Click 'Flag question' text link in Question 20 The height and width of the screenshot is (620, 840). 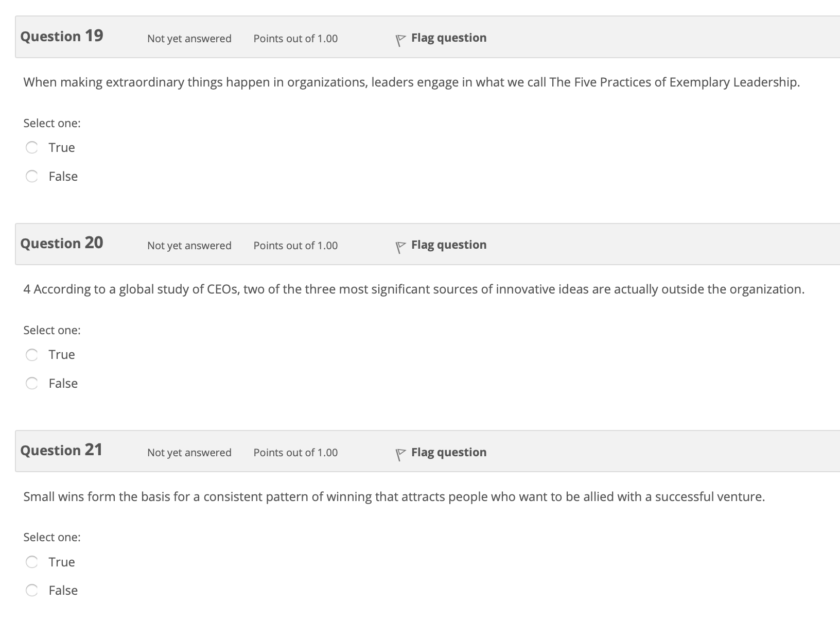449,245
